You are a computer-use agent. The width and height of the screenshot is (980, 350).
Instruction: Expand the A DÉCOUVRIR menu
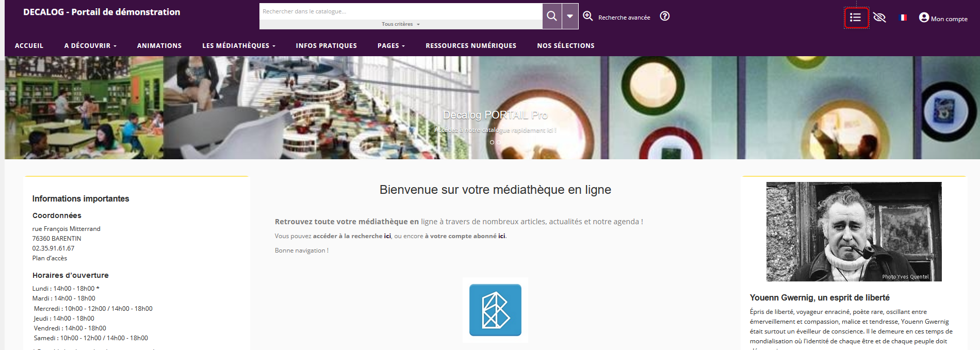tap(90, 46)
